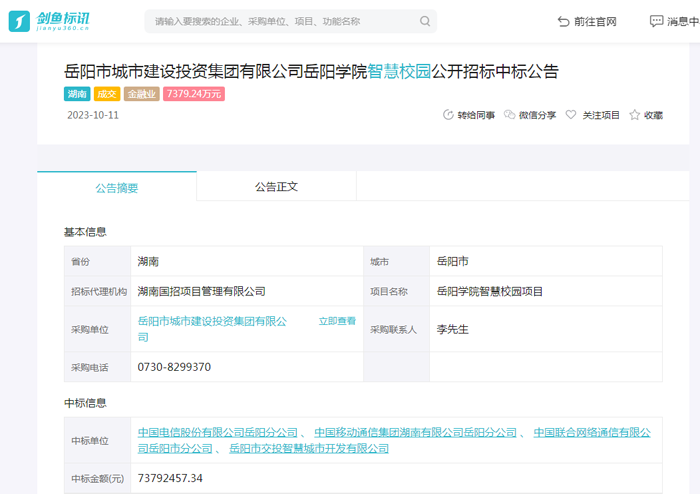Click the message center chat icon

[656, 21]
